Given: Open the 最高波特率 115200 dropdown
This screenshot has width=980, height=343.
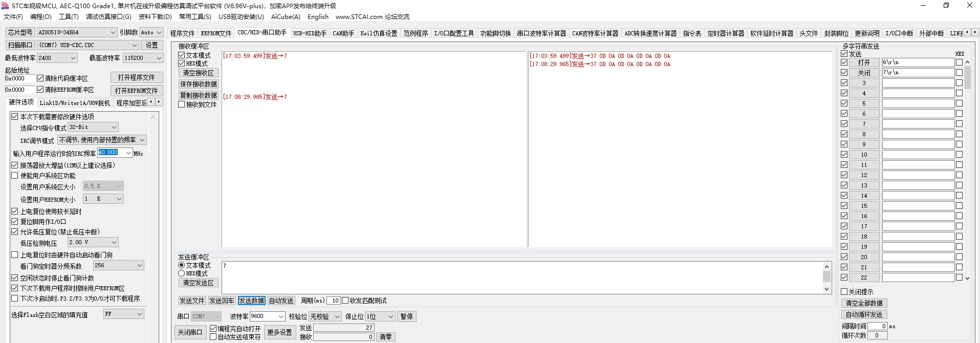Looking at the screenshot, I should tap(143, 58).
